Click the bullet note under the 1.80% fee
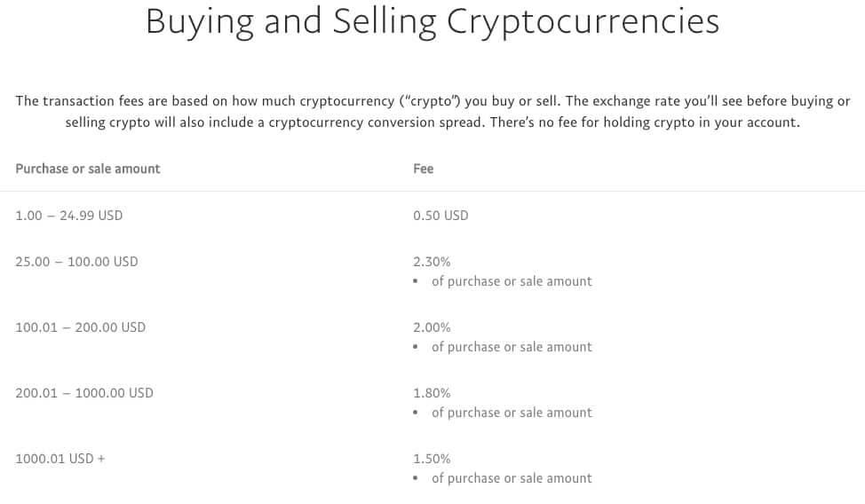 pos(512,413)
